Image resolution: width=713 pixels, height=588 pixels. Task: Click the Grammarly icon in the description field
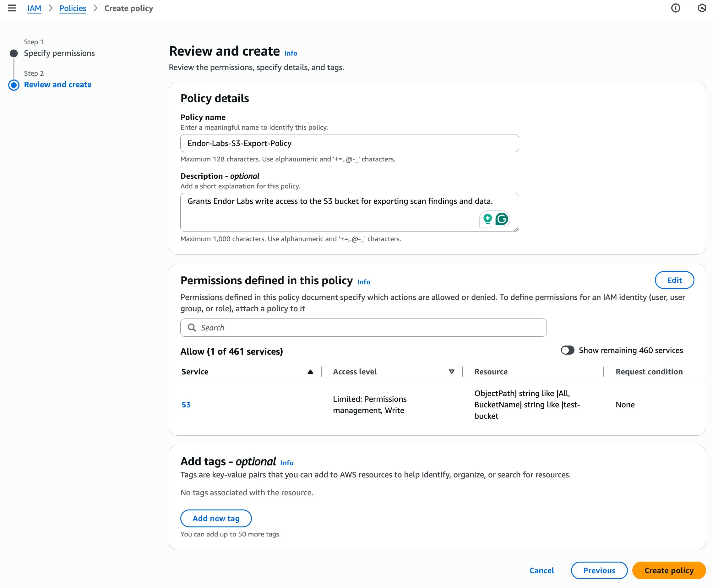[503, 219]
